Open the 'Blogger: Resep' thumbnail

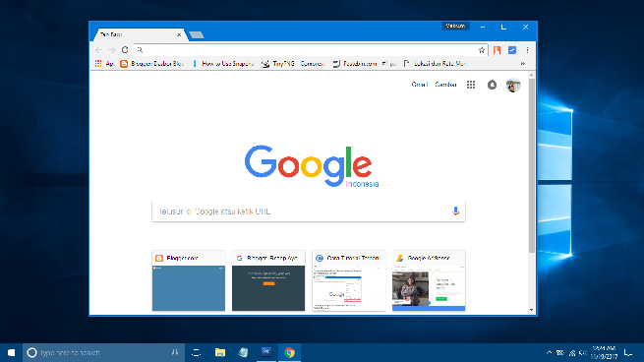[x=268, y=280]
